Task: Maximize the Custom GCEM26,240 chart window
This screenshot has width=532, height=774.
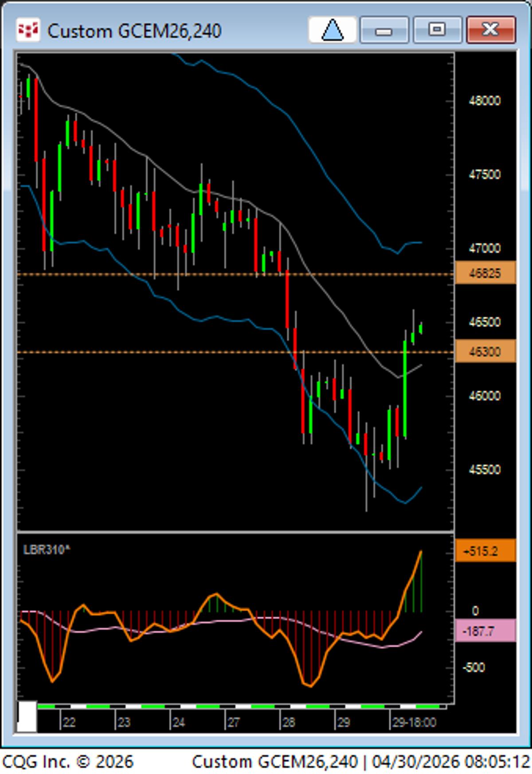Action: pos(438,30)
